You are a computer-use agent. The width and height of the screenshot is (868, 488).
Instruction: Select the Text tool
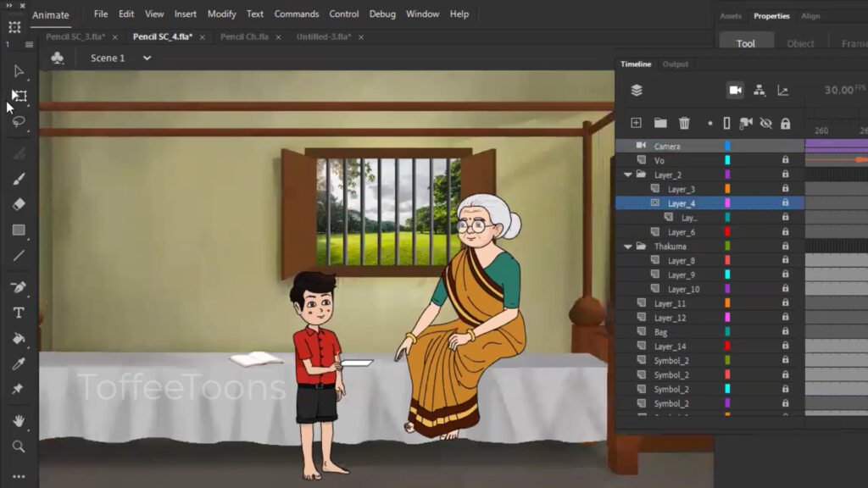19,313
